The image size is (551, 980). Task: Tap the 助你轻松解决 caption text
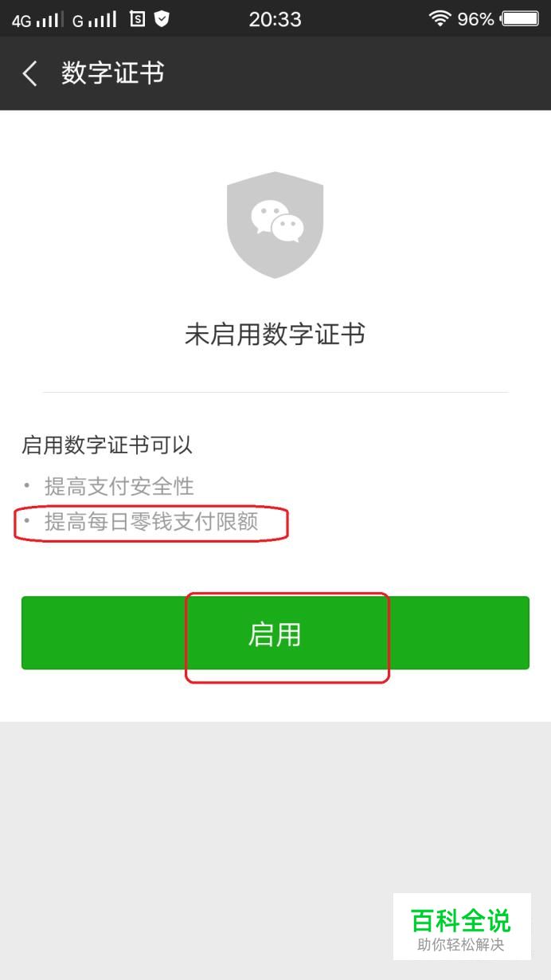pyautogui.click(x=461, y=946)
